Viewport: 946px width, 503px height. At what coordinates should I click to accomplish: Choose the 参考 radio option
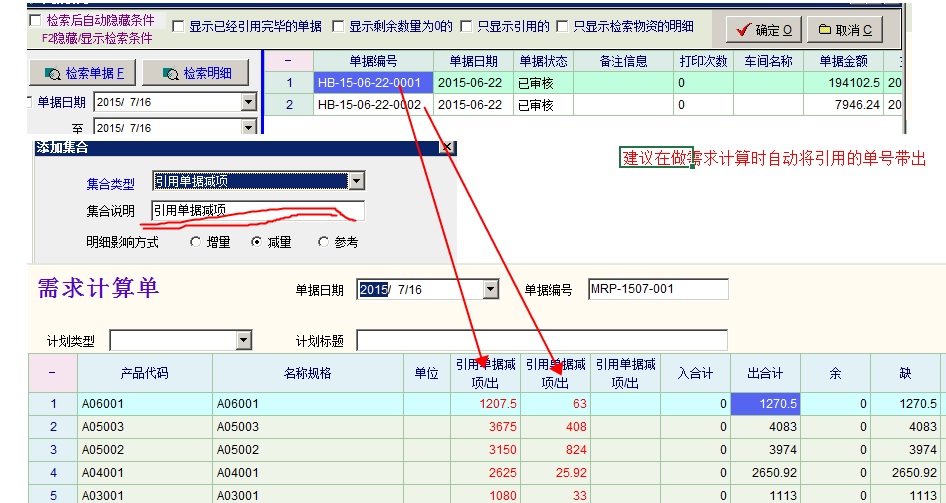323,242
